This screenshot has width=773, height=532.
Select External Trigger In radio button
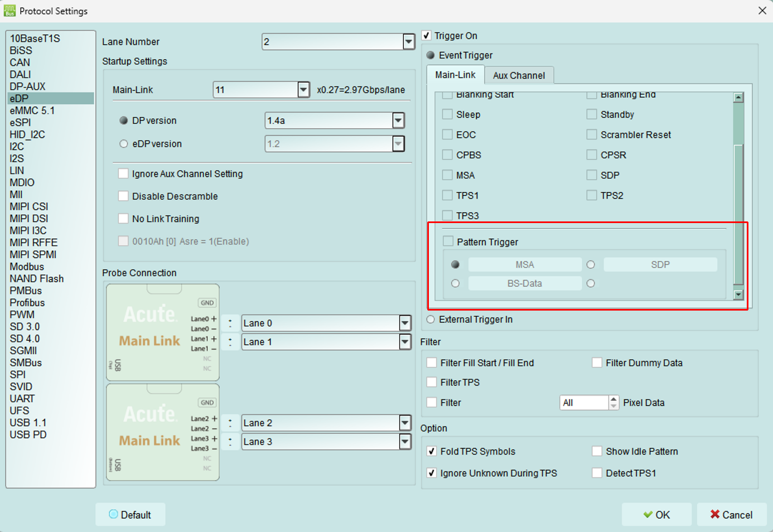point(431,320)
